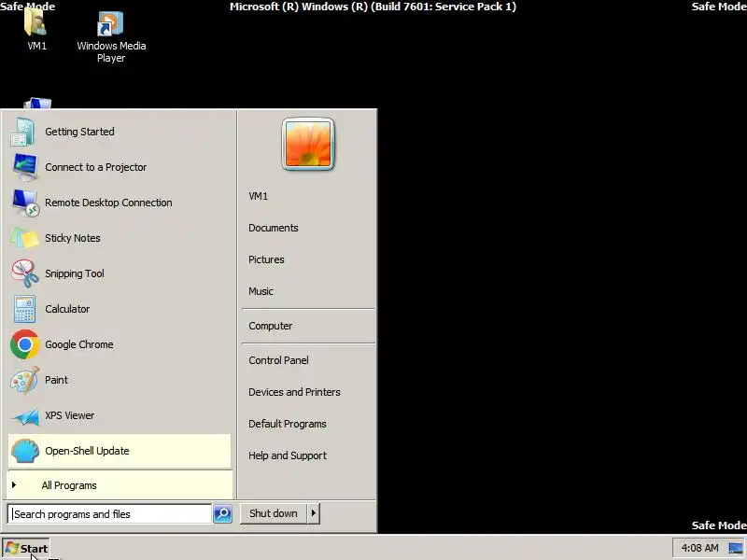Viewport: 747px width, 560px height.
Task: Open Devices and Printers
Action: pyautogui.click(x=294, y=392)
